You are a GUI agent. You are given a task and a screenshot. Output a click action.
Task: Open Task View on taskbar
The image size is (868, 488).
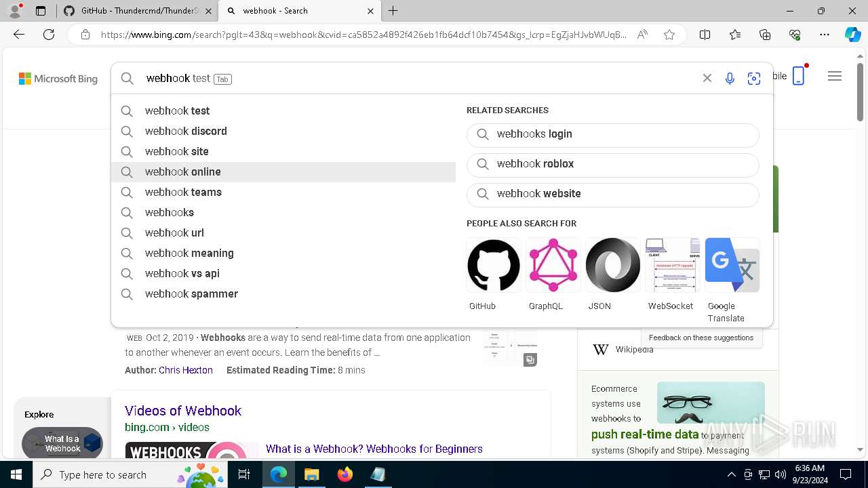[244, 474]
